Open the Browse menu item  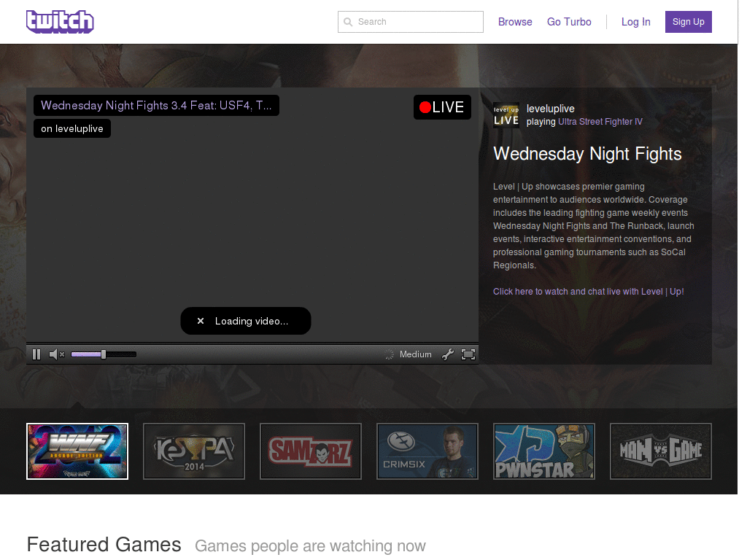click(x=515, y=22)
